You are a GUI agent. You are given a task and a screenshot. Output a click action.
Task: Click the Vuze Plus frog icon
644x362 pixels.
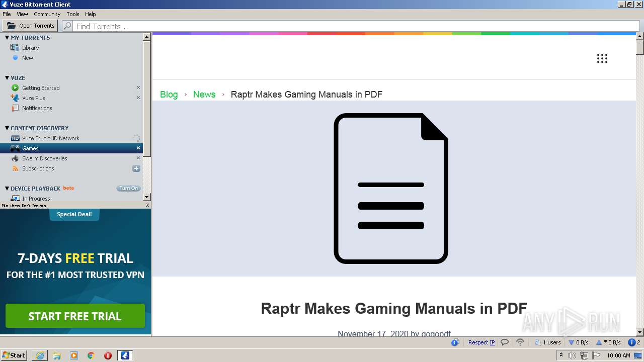(x=15, y=98)
